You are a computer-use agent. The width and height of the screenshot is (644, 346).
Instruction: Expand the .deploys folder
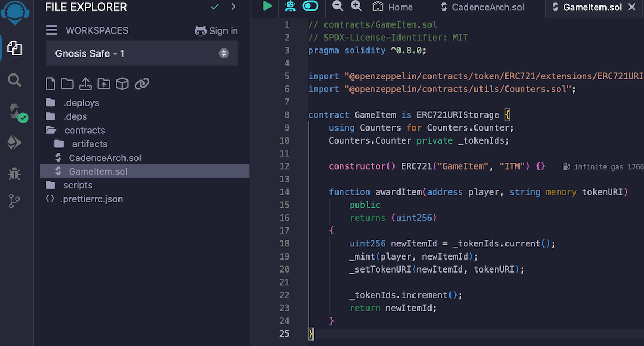(81, 103)
